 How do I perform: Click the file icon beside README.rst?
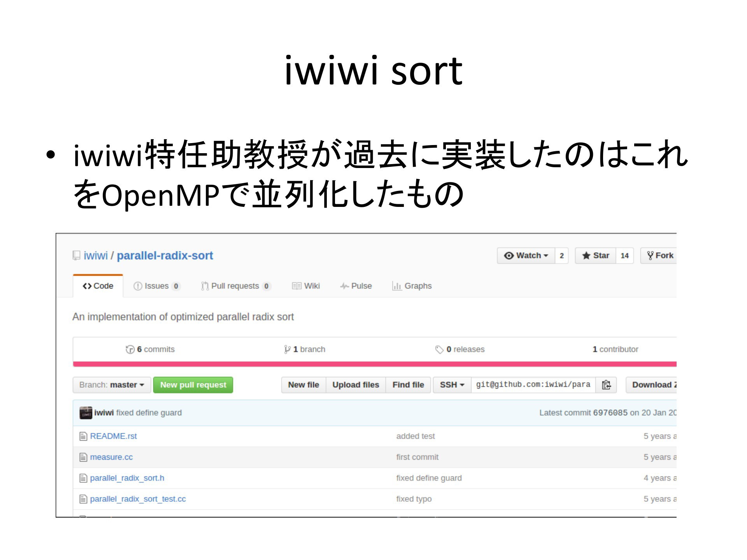click(83, 436)
